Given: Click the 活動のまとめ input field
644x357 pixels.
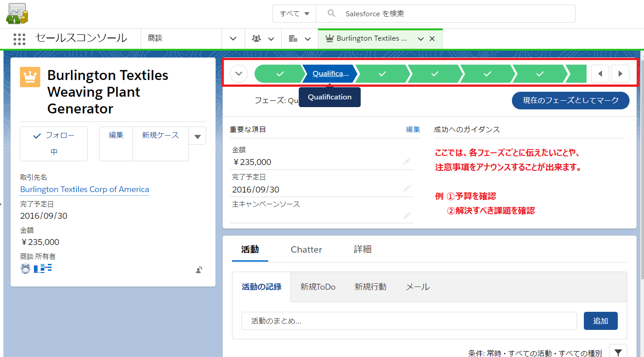Looking at the screenshot, I should (409, 321).
